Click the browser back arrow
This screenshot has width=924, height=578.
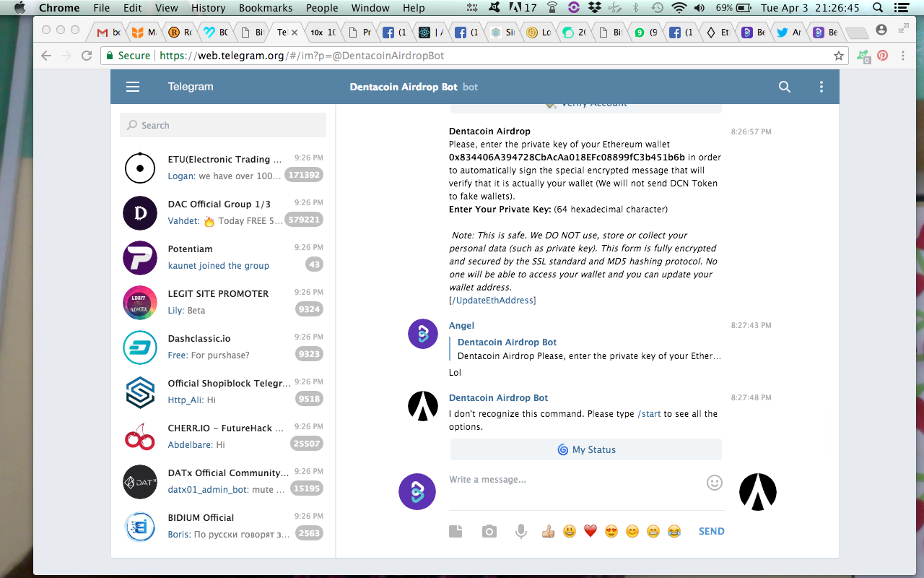click(46, 56)
